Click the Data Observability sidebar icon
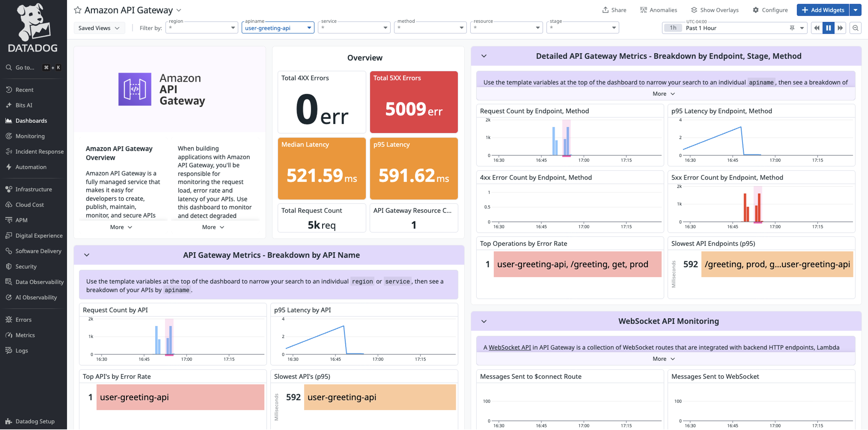Viewport: 868px width, 430px height. pos(9,282)
